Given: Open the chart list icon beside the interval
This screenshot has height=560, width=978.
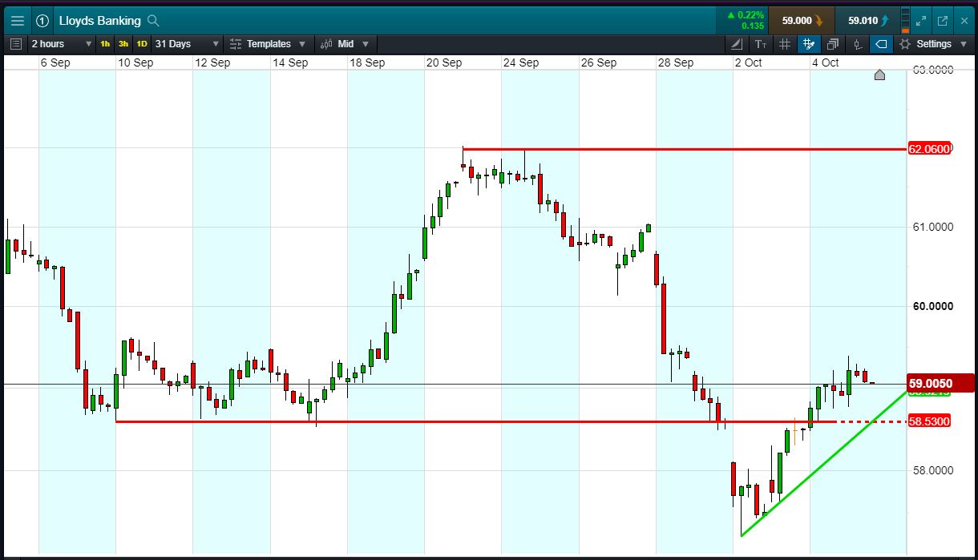Looking at the screenshot, I should (x=18, y=44).
